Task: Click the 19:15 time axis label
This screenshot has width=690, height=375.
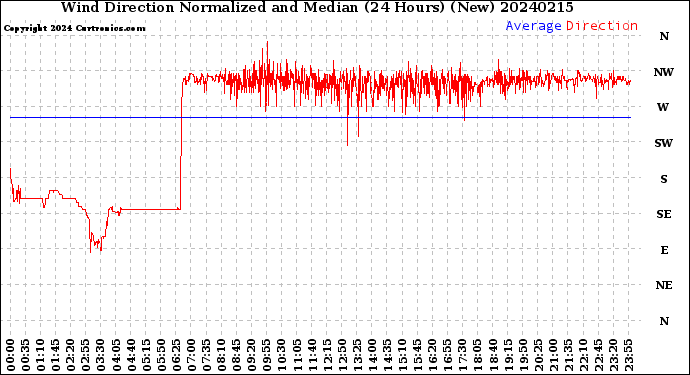Action: point(508,355)
